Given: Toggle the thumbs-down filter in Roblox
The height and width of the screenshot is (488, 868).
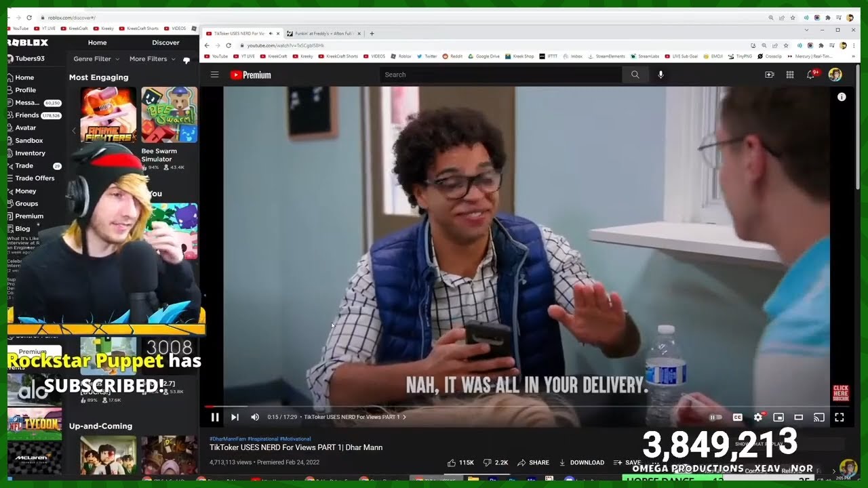Looking at the screenshot, I should coord(186,60).
